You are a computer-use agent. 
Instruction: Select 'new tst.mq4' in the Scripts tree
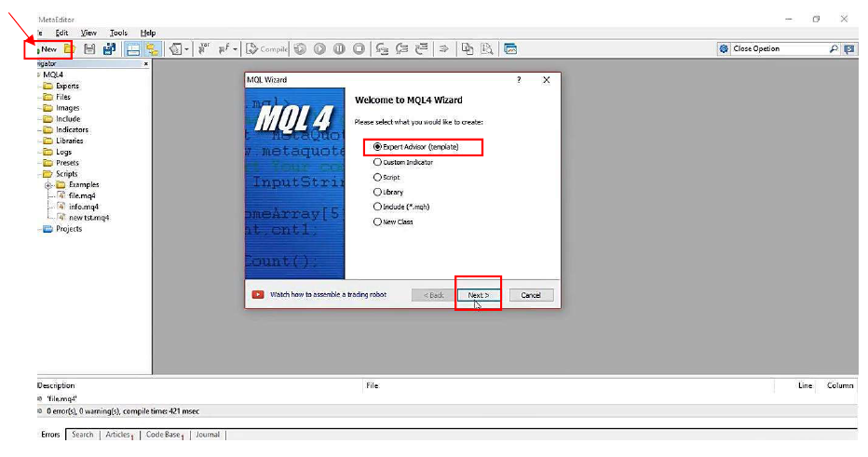[88, 218]
